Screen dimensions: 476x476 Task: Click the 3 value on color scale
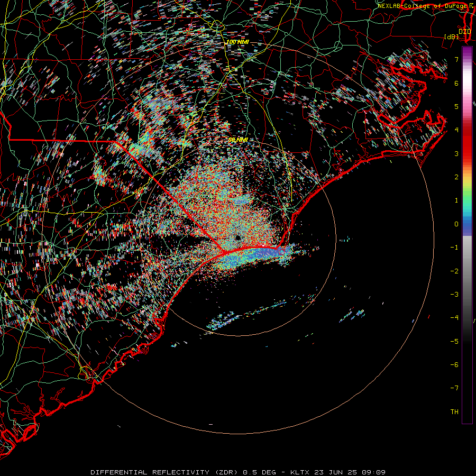click(456, 153)
